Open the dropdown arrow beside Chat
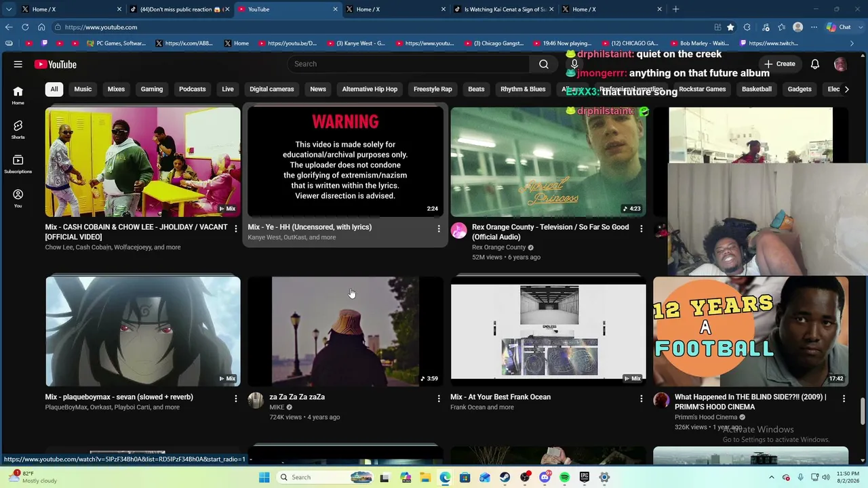Viewport: 868px width, 488px height. pos(859,27)
